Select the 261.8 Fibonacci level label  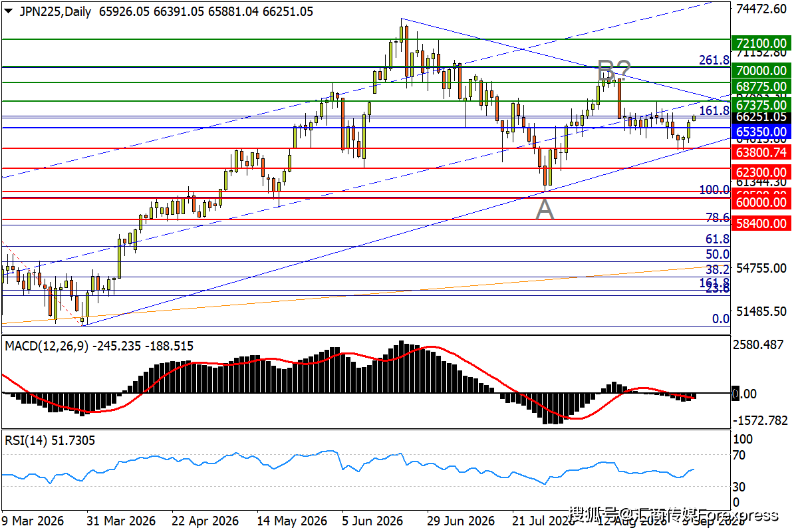pos(714,61)
